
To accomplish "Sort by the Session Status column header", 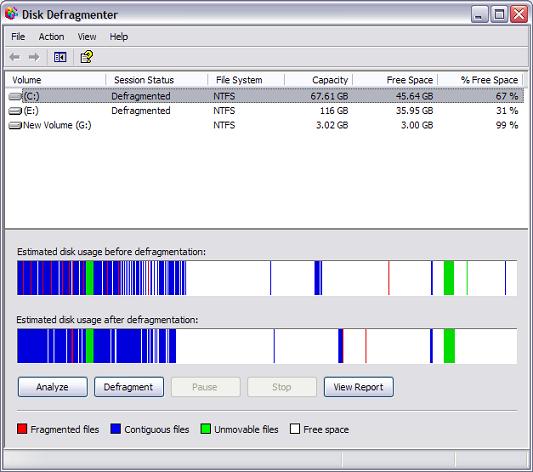I will pos(157,80).
